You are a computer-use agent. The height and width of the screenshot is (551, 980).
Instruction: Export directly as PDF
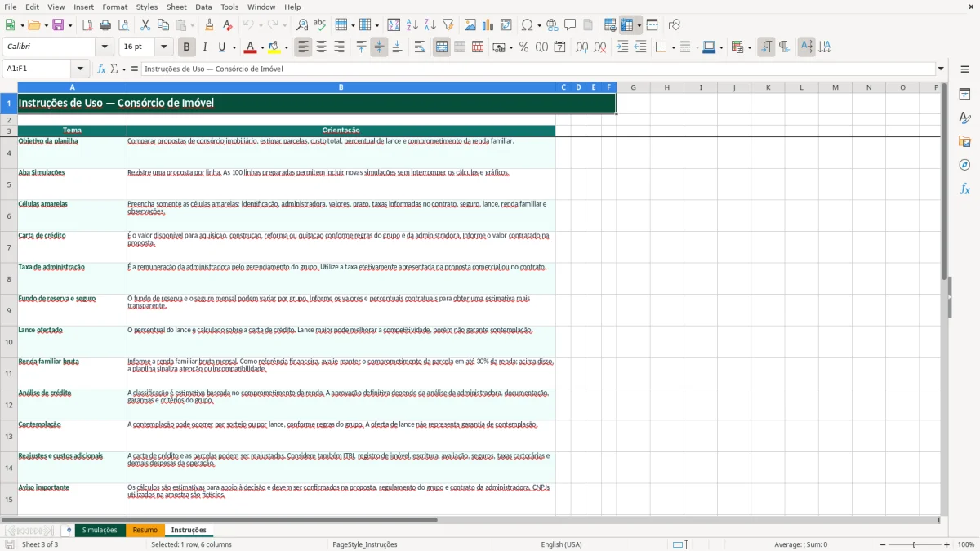pyautogui.click(x=87, y=25)
